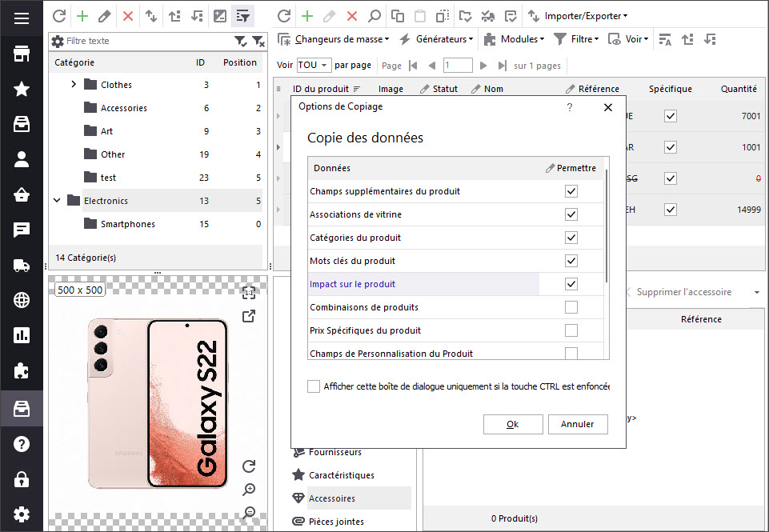Open the help question mark sidebar icon

[21, 444]
